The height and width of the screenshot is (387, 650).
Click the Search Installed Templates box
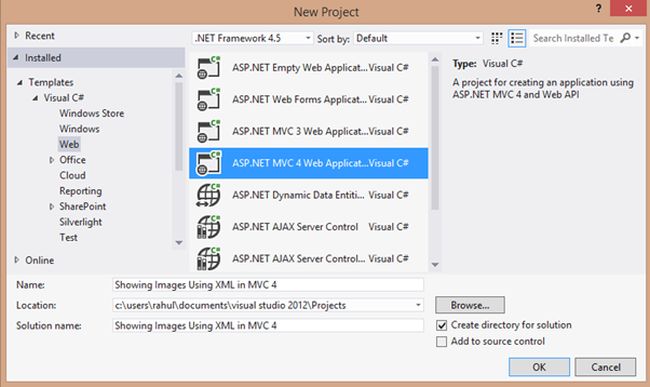(574, 38)
